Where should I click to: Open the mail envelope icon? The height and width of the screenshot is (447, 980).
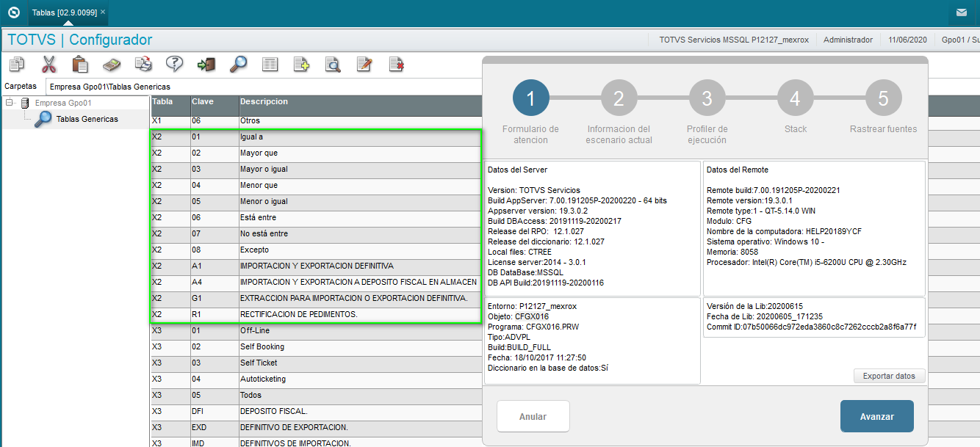tap(962, 12)
